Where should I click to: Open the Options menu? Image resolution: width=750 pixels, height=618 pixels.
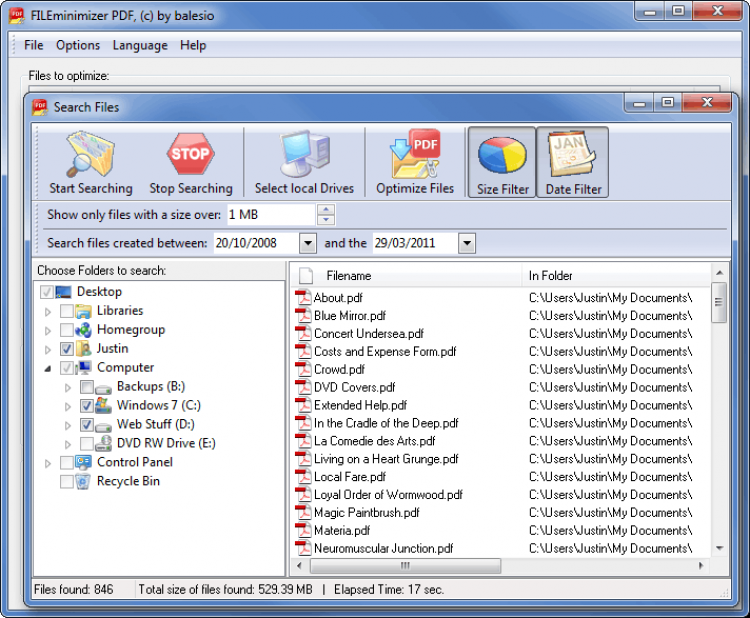(x=78, y=45)
